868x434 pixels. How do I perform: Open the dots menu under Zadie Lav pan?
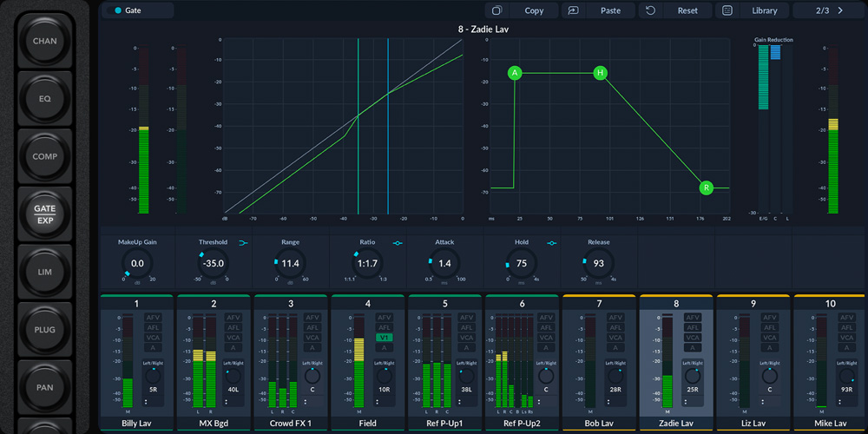(x=685, y=402)
